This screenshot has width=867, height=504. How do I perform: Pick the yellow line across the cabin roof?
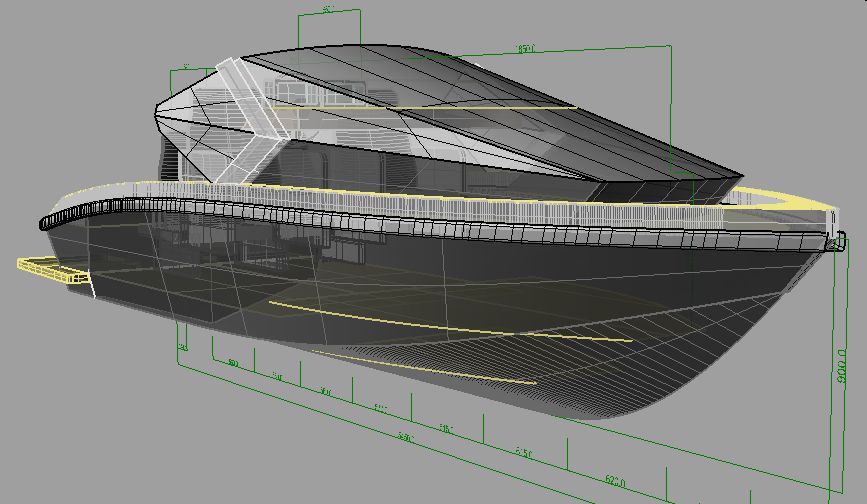pyautogui.click(x=480, y=104)
